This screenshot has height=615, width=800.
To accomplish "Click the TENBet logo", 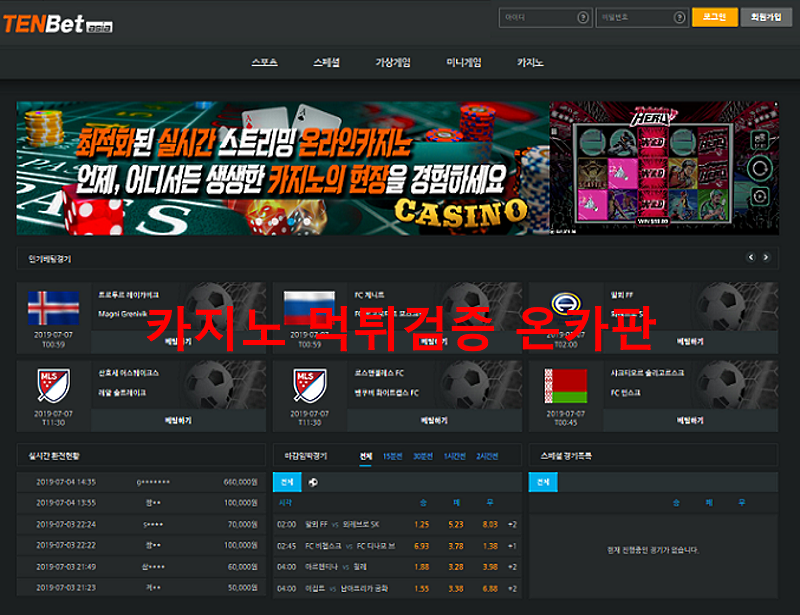I will coord(58,24).
